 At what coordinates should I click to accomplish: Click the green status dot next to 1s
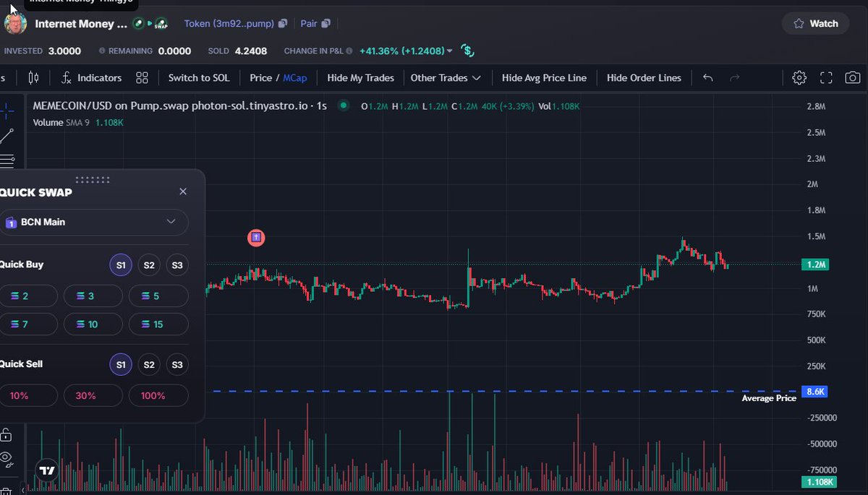[344, 106]
